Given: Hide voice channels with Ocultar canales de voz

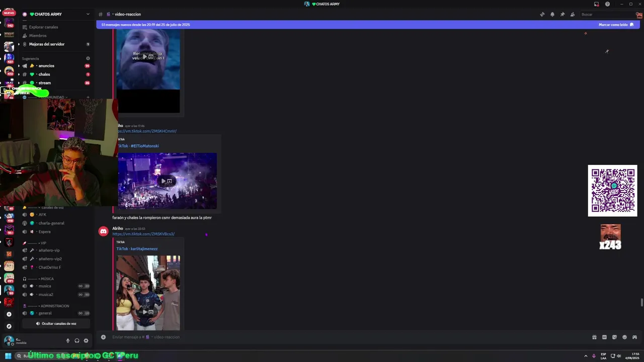Looking at the screenshot, I should (56, 324).
